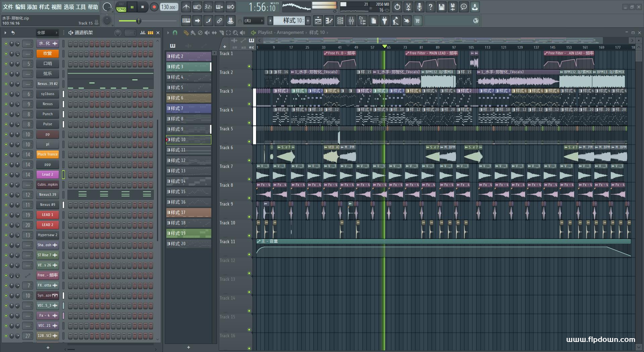The width and height of the screenshot is (644, 352).
Task: Open the tempo tapper icon
Action: [x=396, y=21]
